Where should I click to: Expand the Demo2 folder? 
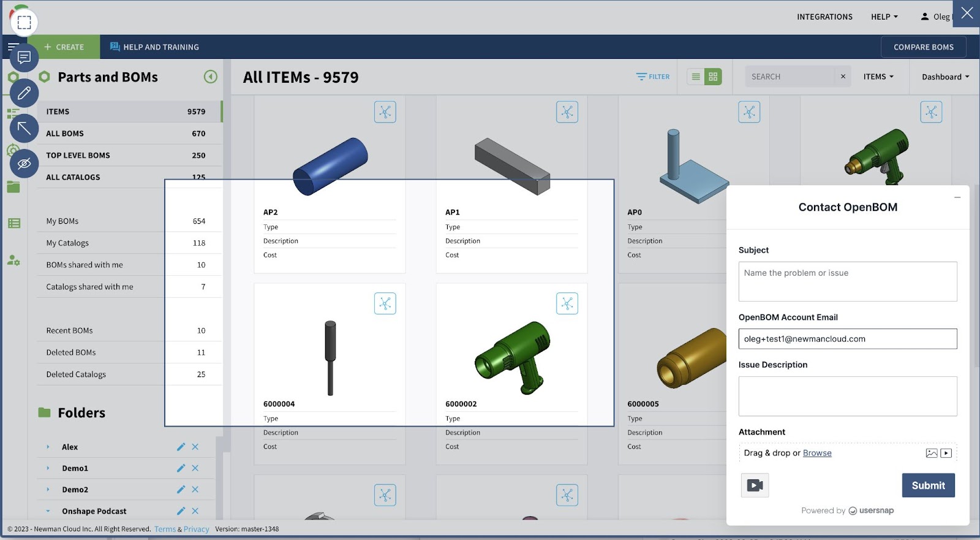click(x=48, y=490)
